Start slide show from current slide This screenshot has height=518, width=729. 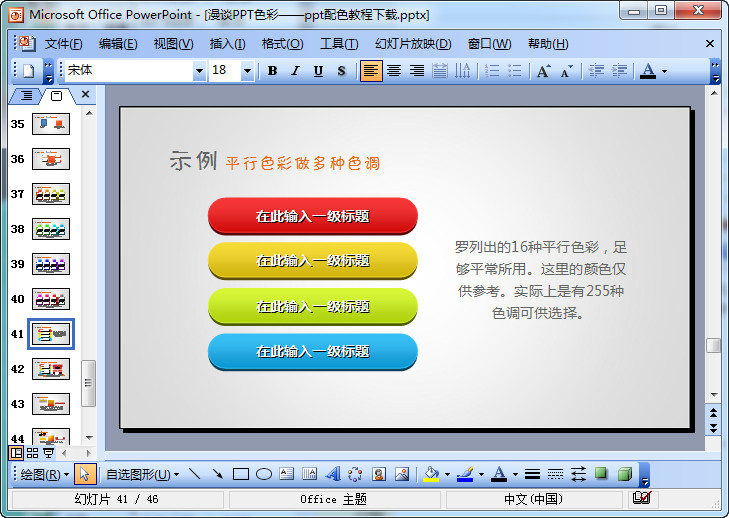(x=48, y=452)
